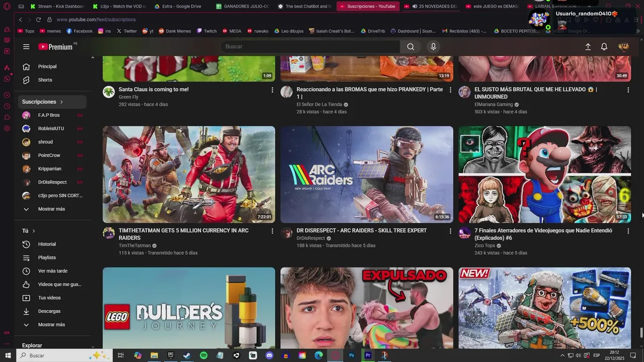Open Dank Memes bookmark
Image resolution: width=644 pixels, height=362 pixels.
[175, 31]
